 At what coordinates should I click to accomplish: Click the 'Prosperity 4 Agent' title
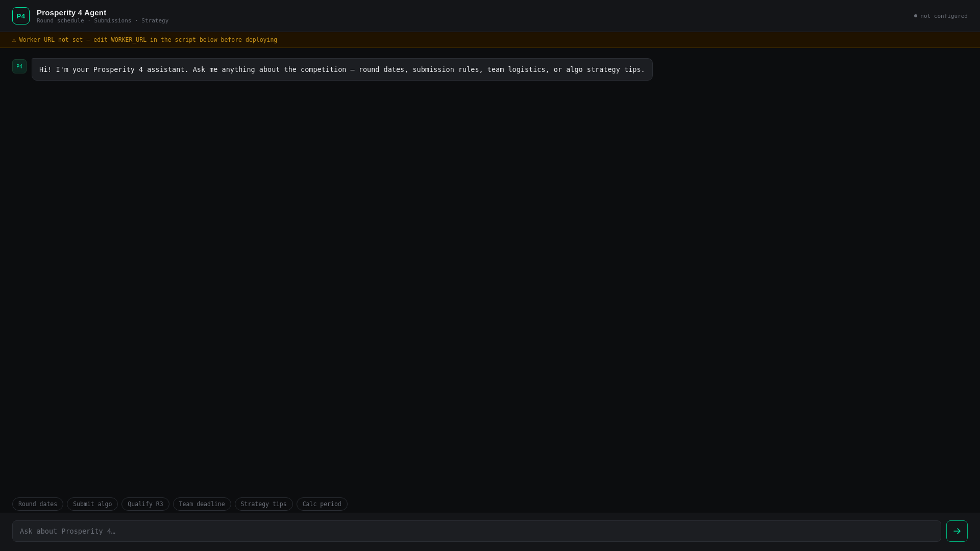(x=71, y=13)
